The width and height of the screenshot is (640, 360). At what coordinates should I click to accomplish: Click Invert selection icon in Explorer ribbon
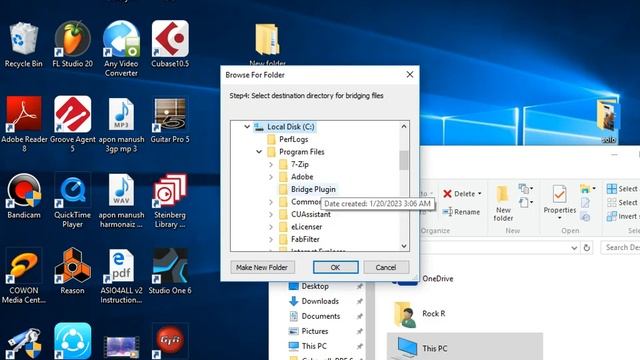611,216
